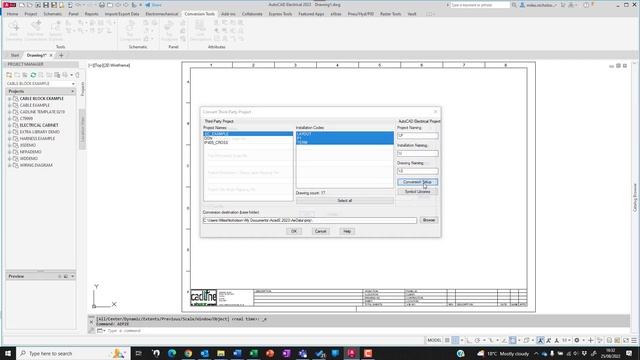This screenshot has height=360, width=640.
Task: Expand the EXTRA LIBRARY DEMO project node
Action: pyautogui.click(x=10, y=132)
